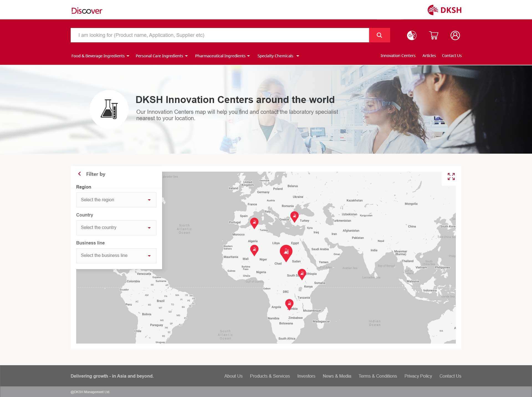Open the Google Translate language icon
The image size is (532, 397).
[x=411, y=35]
